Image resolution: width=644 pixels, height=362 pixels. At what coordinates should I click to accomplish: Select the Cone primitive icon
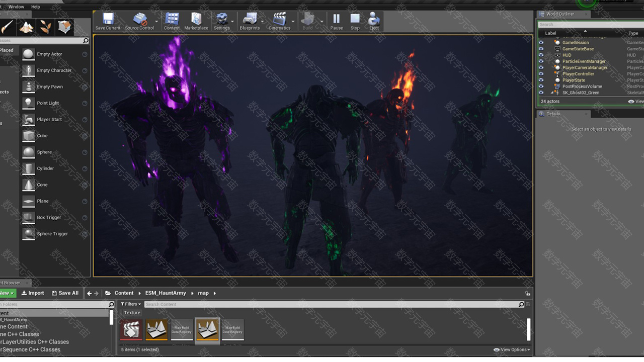[29, 185]
